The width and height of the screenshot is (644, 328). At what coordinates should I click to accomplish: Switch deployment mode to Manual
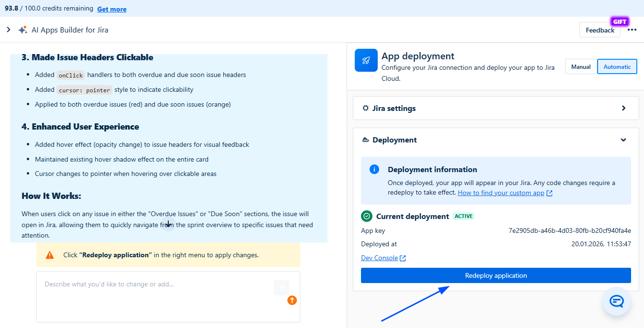(581, 67)
